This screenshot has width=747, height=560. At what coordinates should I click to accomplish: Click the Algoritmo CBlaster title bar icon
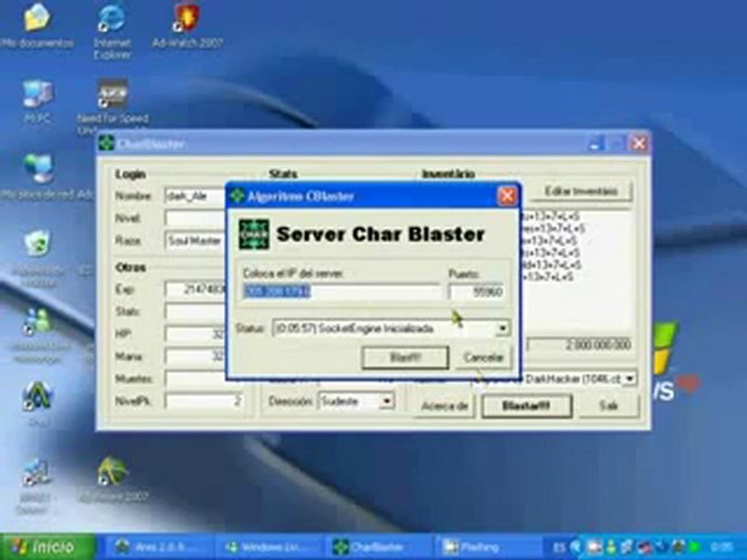coord(237,196)
